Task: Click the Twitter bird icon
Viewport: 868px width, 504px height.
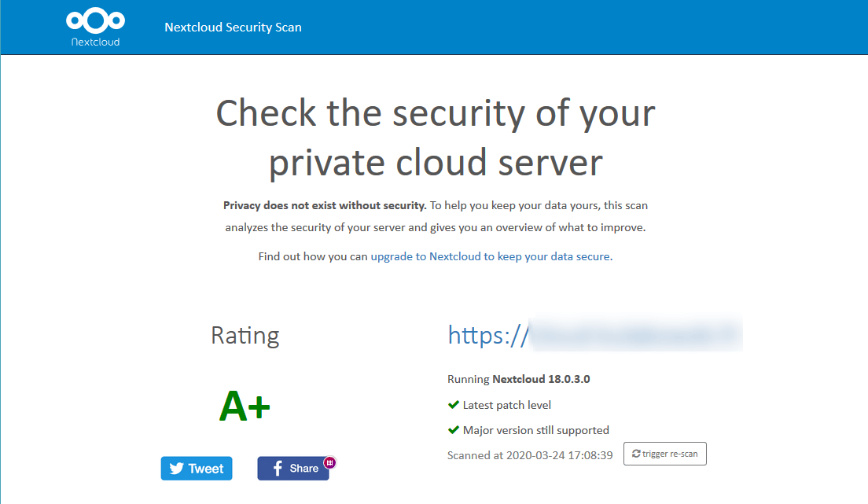Action: 177,469
